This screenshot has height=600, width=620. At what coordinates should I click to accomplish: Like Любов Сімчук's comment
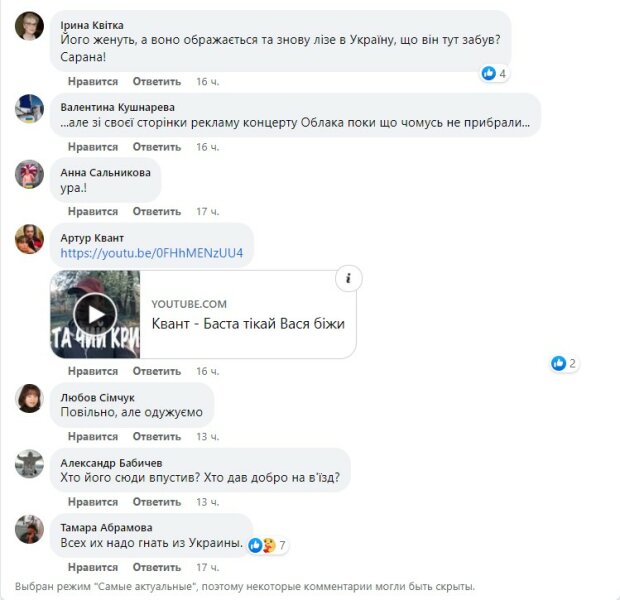[x=93, y=436]
